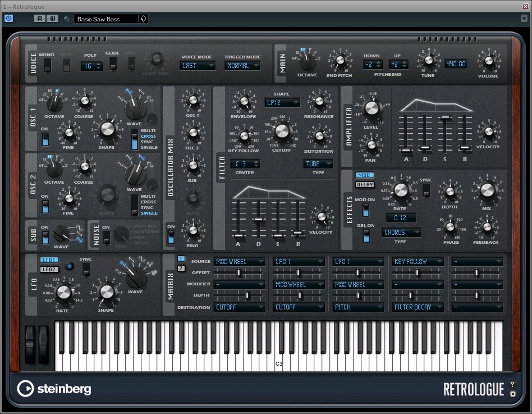This screenshot has height=414, width=532.
Task: Toggle the Mod On effect switch
Action: 366,210
